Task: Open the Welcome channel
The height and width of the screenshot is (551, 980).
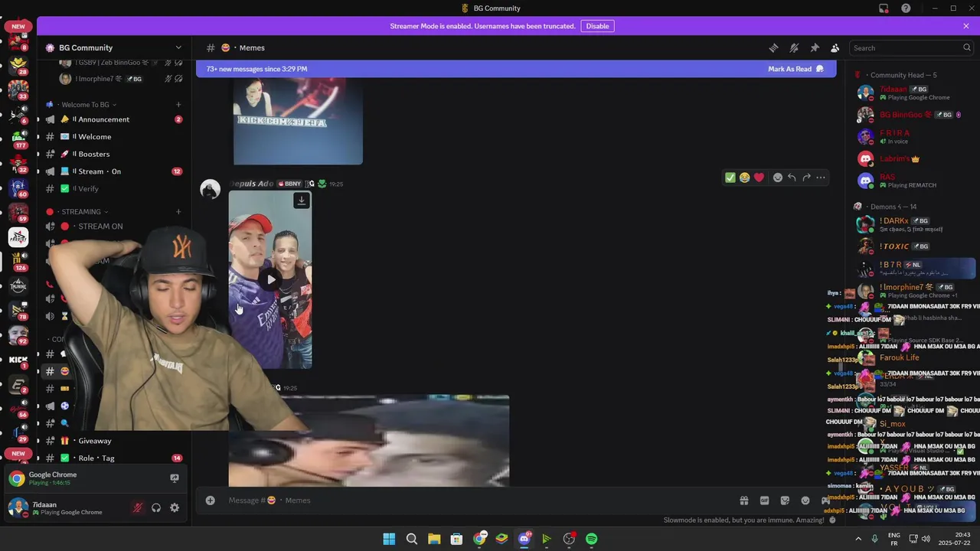Action: [x=115, y=137]
